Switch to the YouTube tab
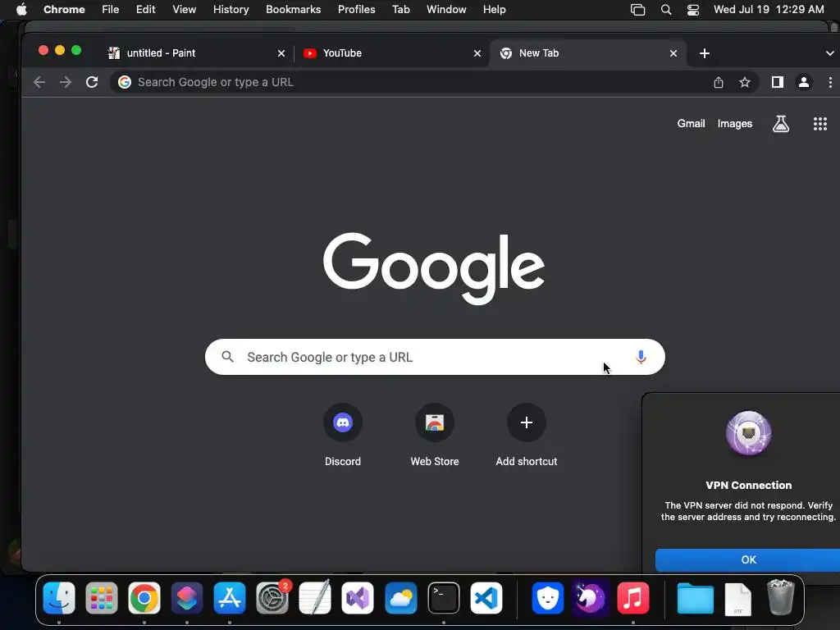The width and height of the screenshot is (840, 630). (x=391, y=53)
